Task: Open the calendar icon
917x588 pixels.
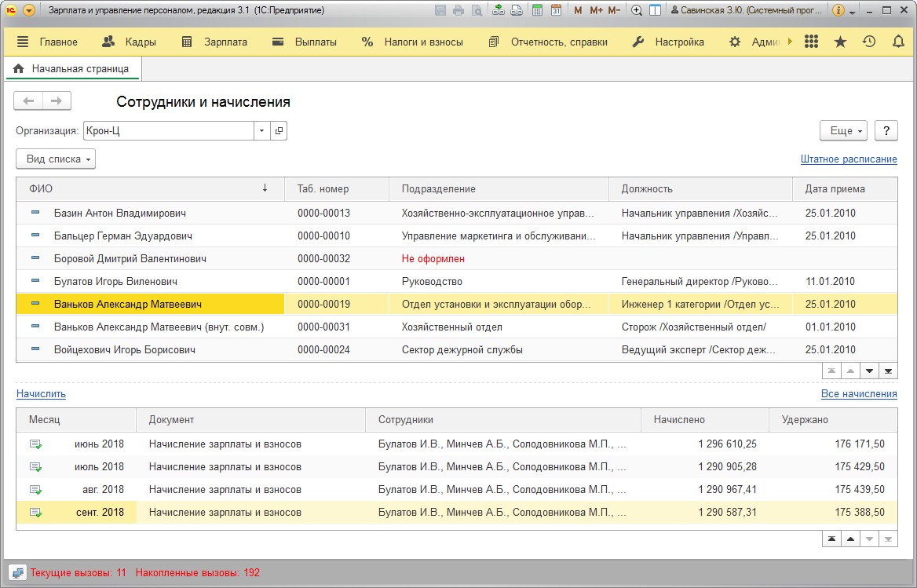Action: [x=556, y=10]
